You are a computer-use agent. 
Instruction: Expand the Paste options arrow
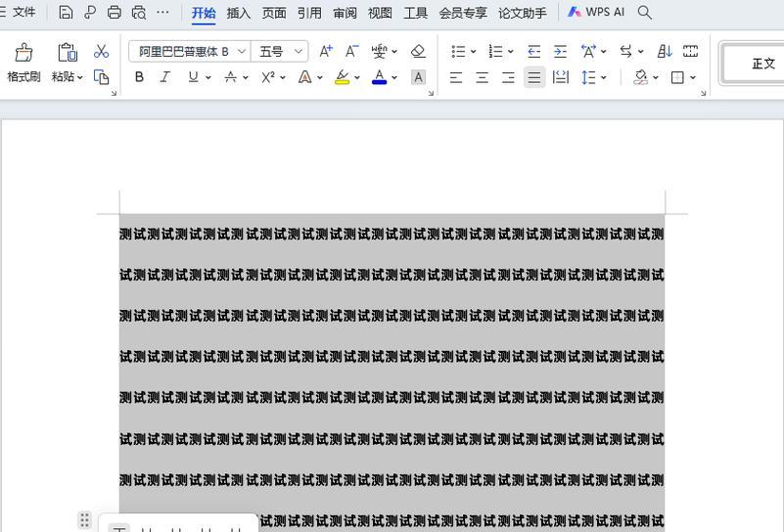[x=80, y=77]
